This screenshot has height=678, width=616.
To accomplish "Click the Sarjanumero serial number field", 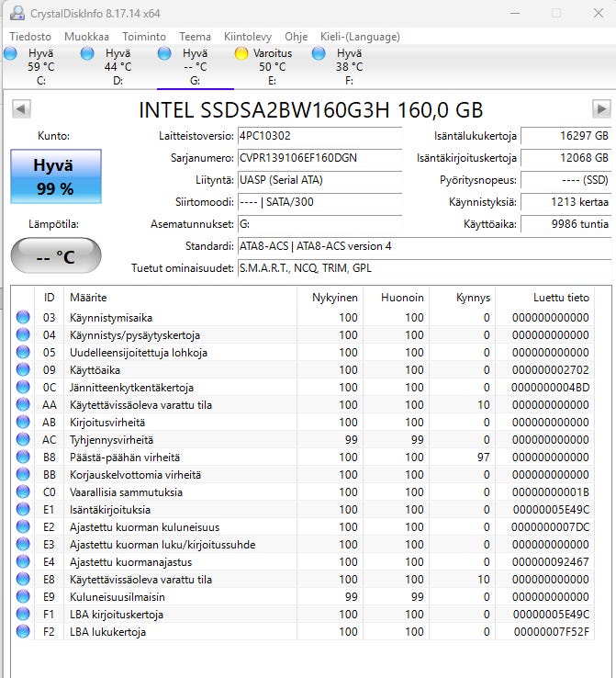I will [x=319, y=158].
